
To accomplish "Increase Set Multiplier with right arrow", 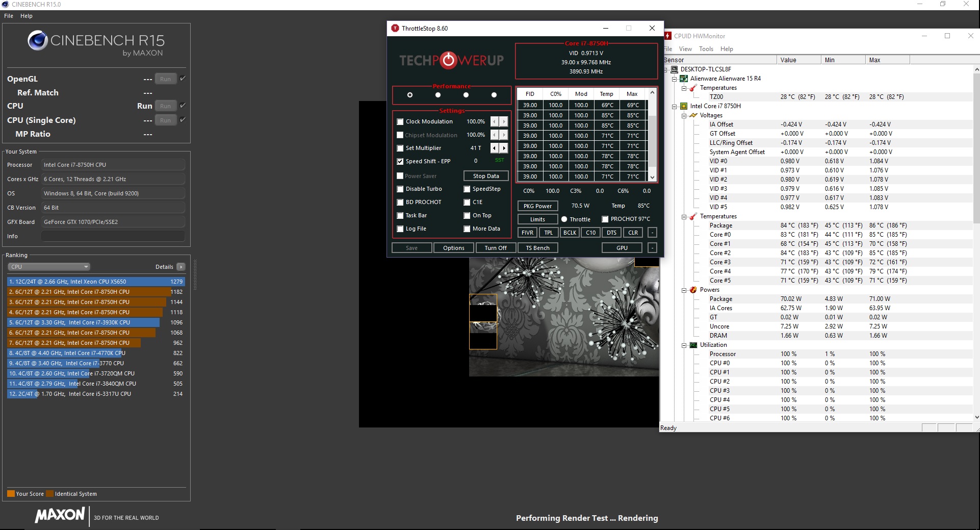I will click(504, 148).
